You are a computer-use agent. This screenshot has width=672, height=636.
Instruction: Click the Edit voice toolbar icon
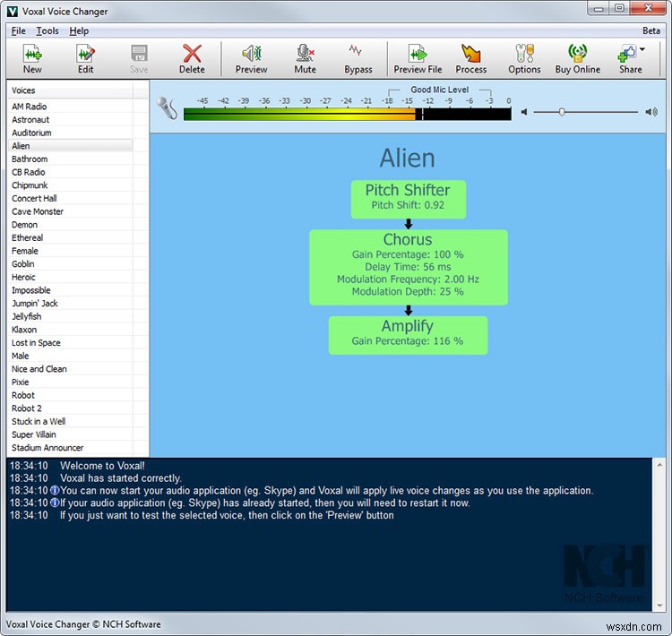point(85,58)
